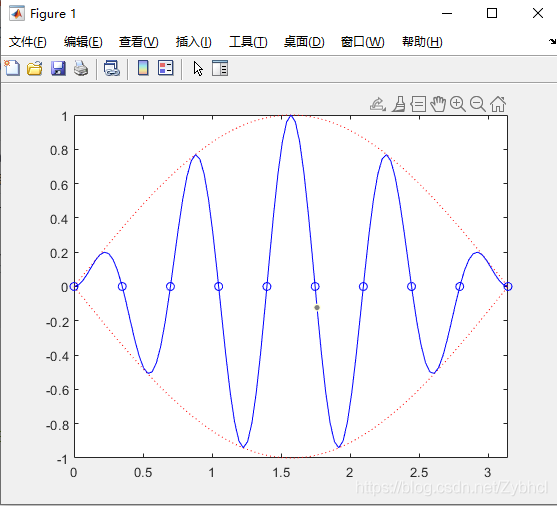Open the 帮助(H) menu

pyautogui.click(x=422, y=42)
